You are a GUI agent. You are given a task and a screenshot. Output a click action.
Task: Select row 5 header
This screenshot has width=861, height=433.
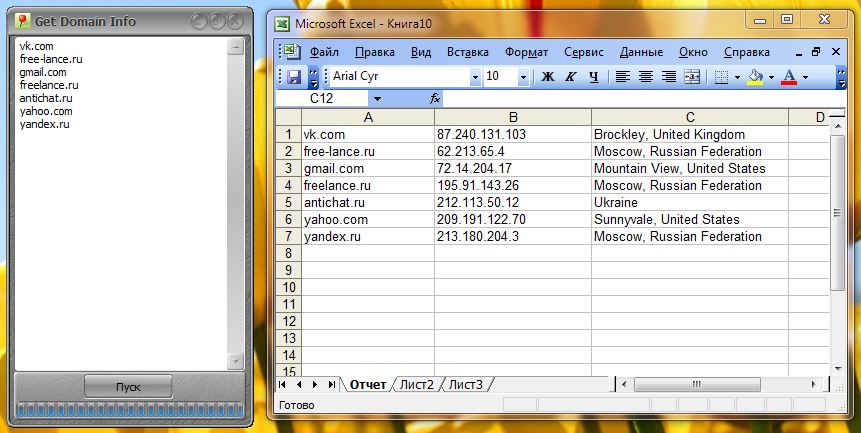(288, 203)
